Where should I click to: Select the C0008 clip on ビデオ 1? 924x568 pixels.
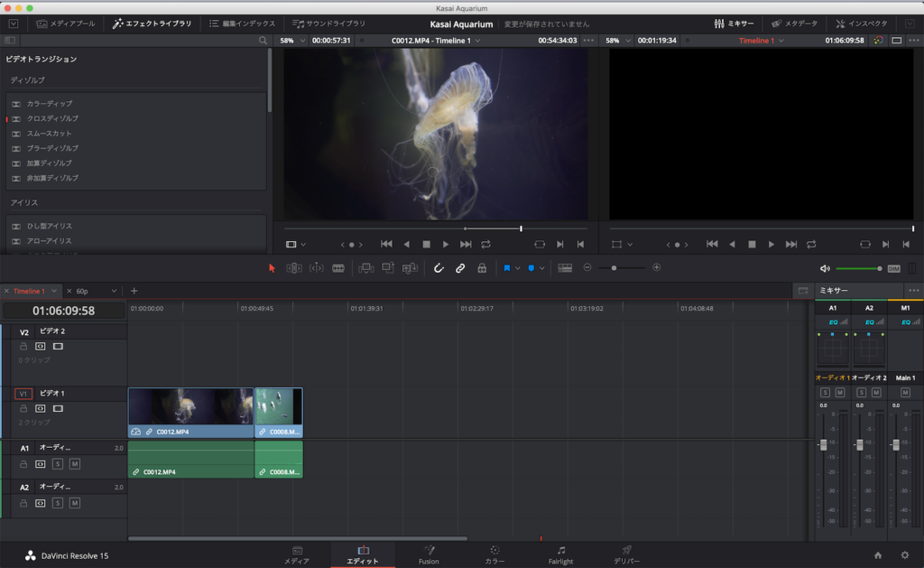[279, 411]
